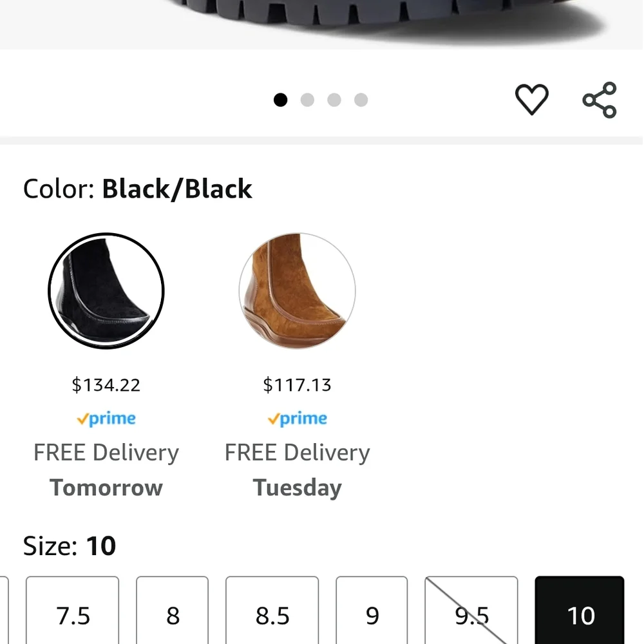Tap the first image indicator dot
644x644 pixels.
click(280, 100)
